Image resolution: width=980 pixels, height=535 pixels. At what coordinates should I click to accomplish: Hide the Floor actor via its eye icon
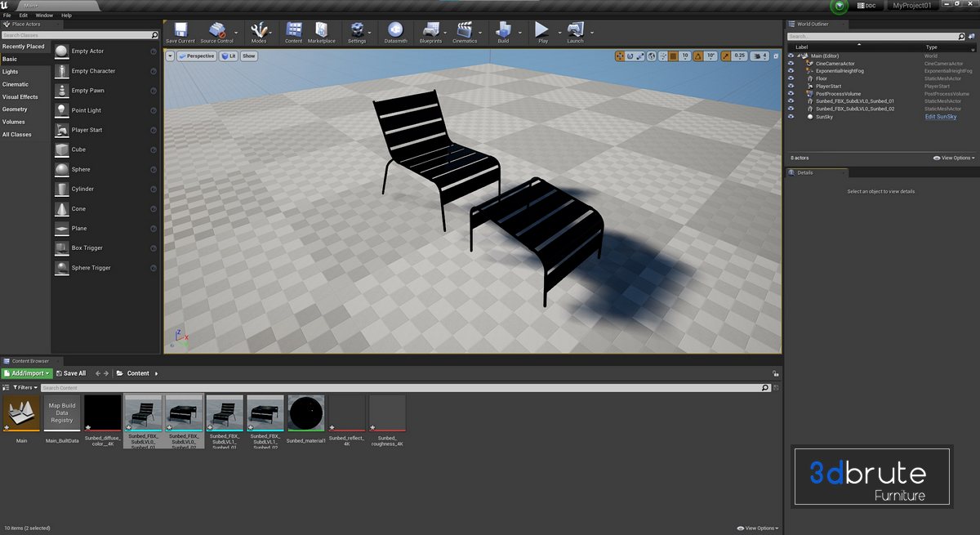(x=791, y=78)
